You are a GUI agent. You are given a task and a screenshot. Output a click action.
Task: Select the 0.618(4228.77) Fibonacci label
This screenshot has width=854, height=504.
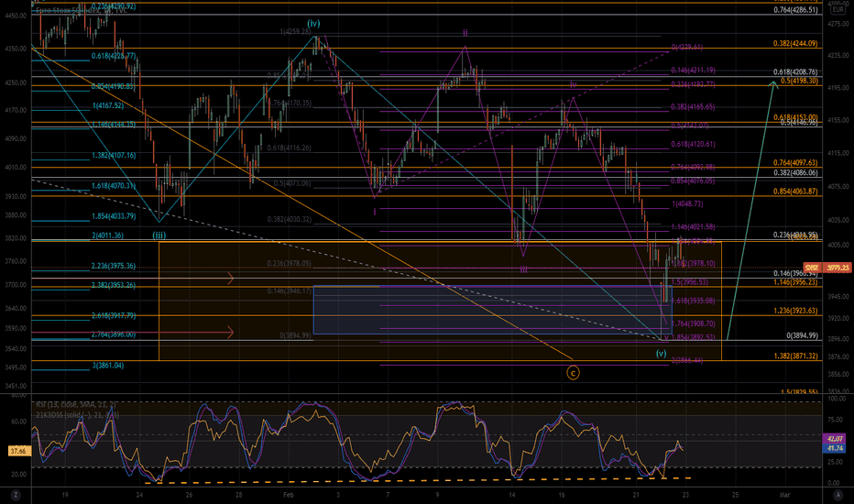coord(114,56)
